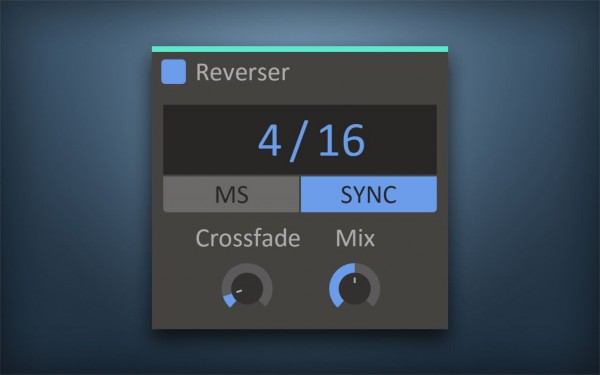Click empty panel area right of Mix knob
The width and height of the screenshot is (600, 375).
[413, 287]
